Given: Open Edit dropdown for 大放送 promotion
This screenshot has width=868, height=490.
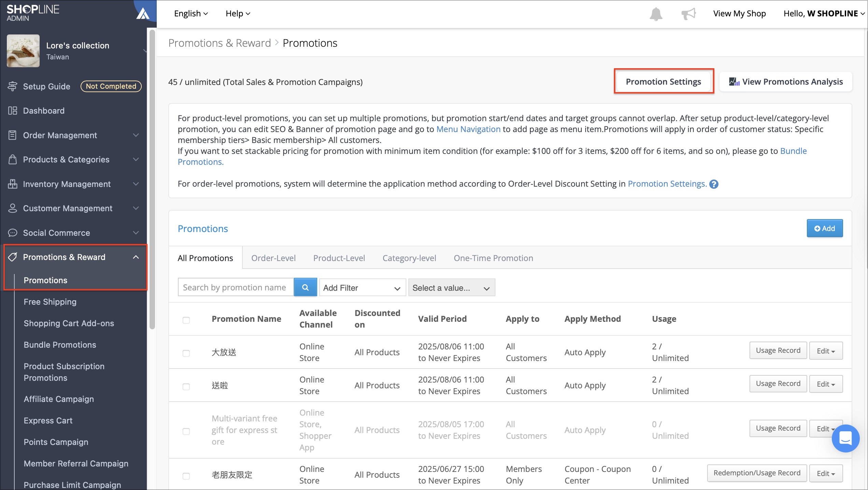Looking at the screenshot, I should (x=826, y=350).
